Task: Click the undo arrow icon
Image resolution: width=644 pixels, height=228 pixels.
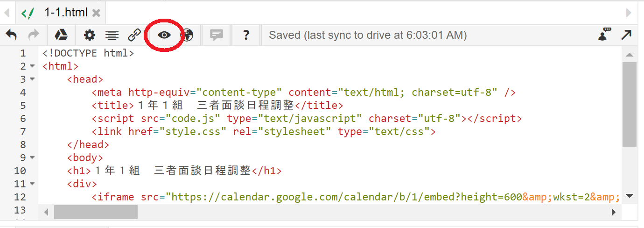Action: [11, 35]
